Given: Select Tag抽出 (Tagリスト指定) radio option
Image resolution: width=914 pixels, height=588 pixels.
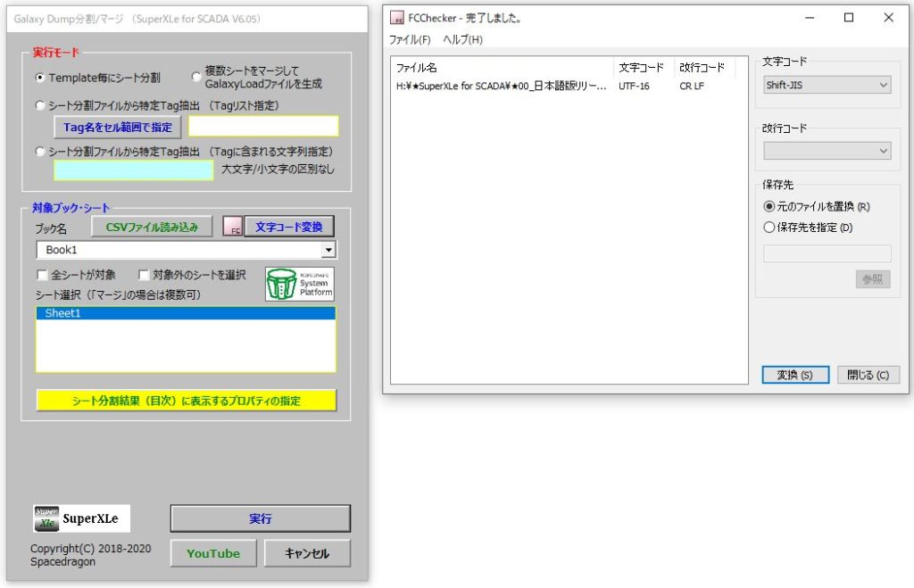Looking at the screenshot, I should point(40,105).
